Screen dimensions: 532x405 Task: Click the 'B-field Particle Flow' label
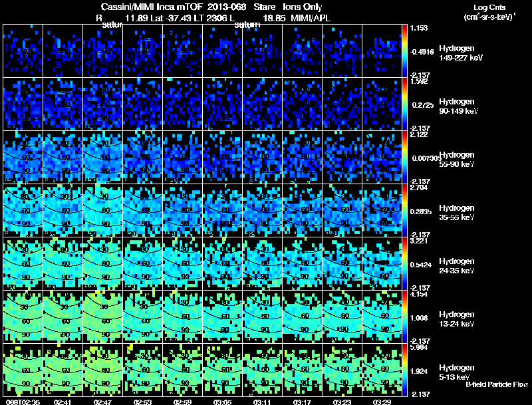(497, 384)
